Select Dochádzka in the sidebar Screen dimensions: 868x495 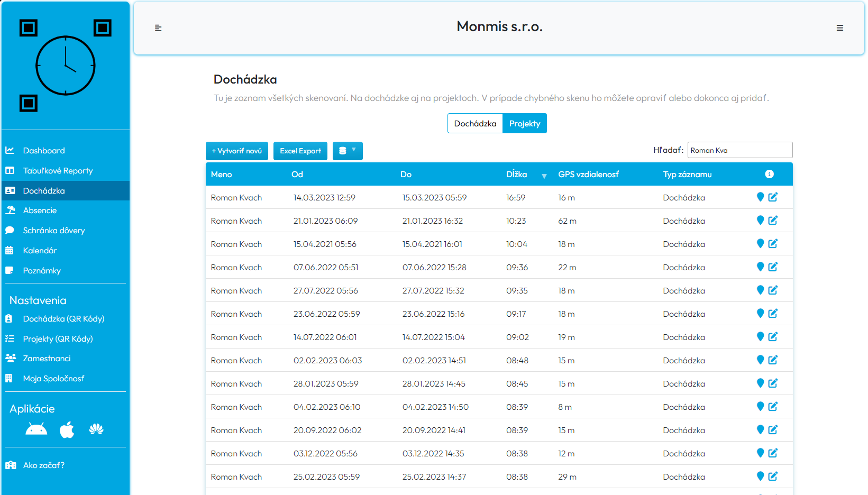66,191
